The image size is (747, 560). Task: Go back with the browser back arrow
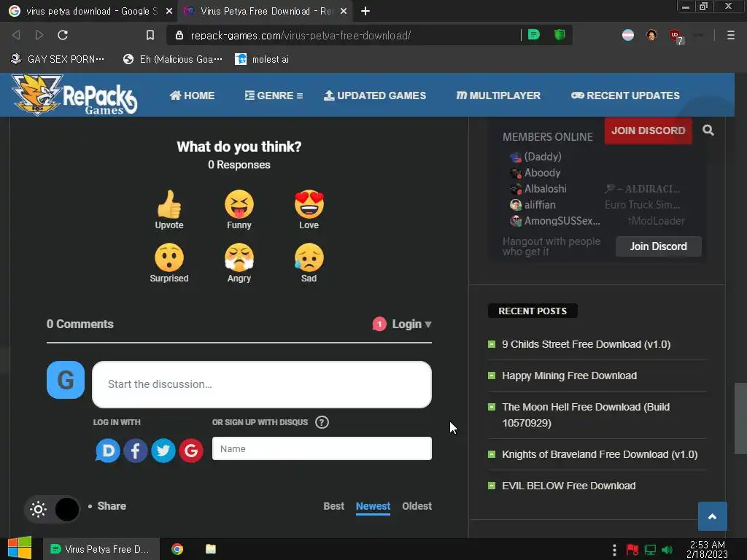point(16,35)
